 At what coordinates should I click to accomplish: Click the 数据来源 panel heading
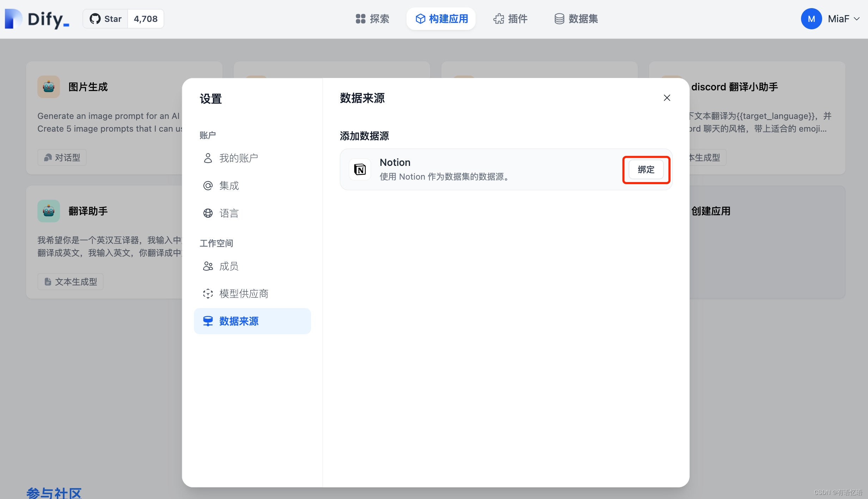362,98
